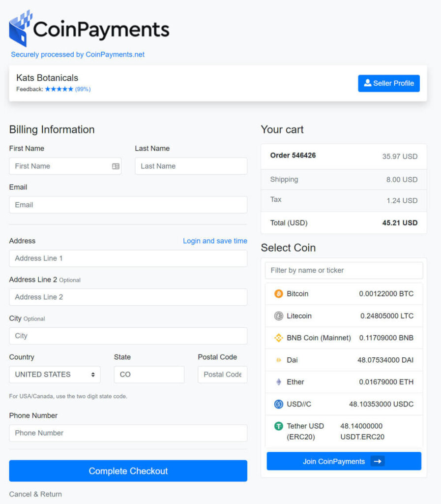Click the Complete Checkout button
The height and width of the screenshot is (504, 441).
point(128,471)
